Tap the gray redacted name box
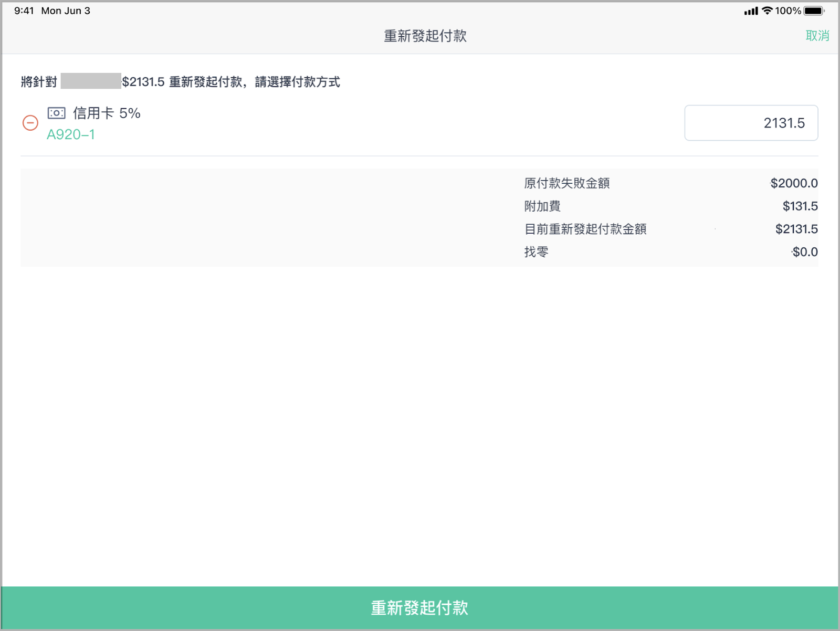The width and height of the screenshot is (840, 631). [91, 81]
